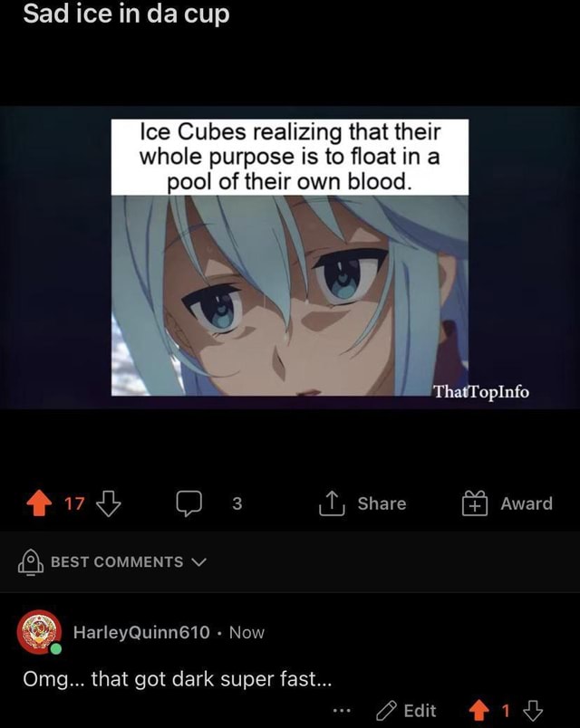Tap the gift Award icon
This screenshot has height=728, width=580.
point(475,503)
